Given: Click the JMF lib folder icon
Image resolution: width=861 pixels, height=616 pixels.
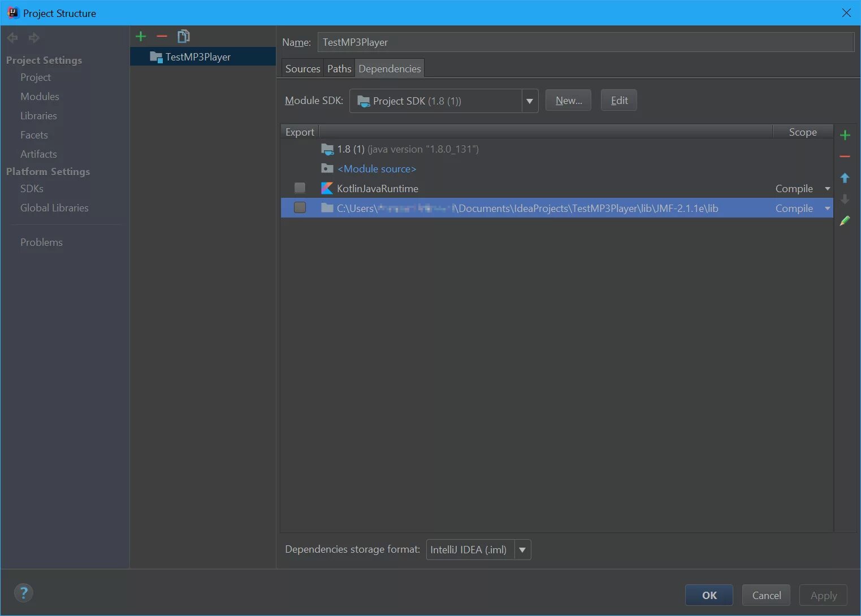Looking at the screenshot, I should 327,208.
